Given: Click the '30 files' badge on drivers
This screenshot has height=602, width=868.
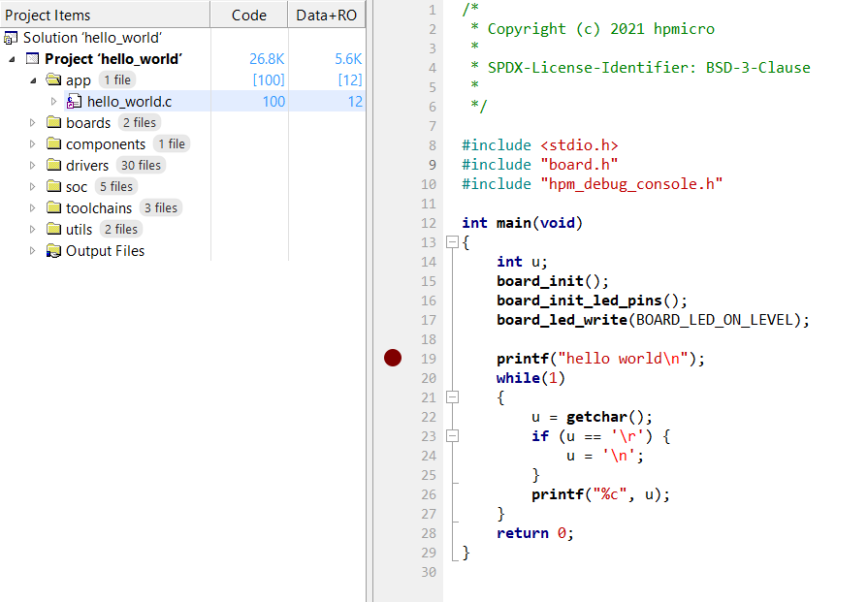Looking at the screenshot, I should point(142,165).
